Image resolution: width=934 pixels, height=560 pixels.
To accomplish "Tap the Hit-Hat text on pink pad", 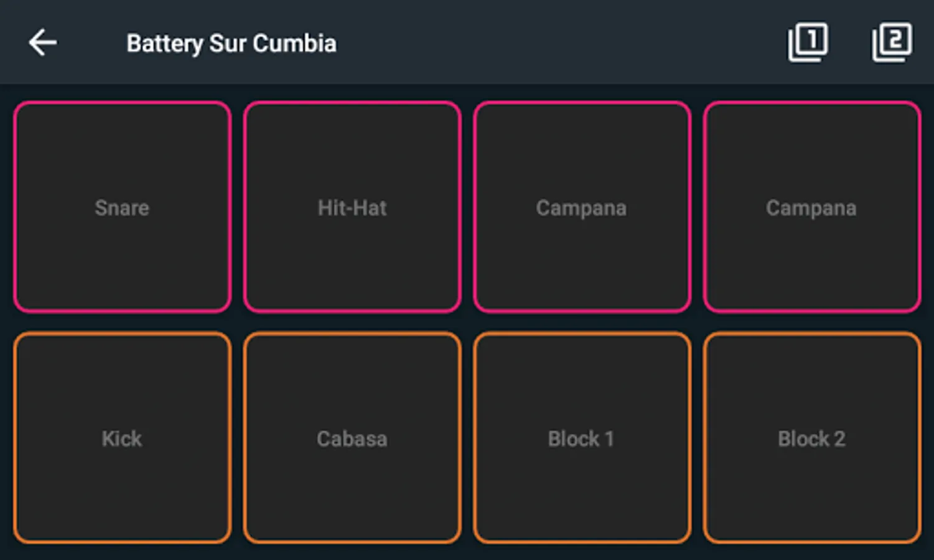I will point(352,208).
